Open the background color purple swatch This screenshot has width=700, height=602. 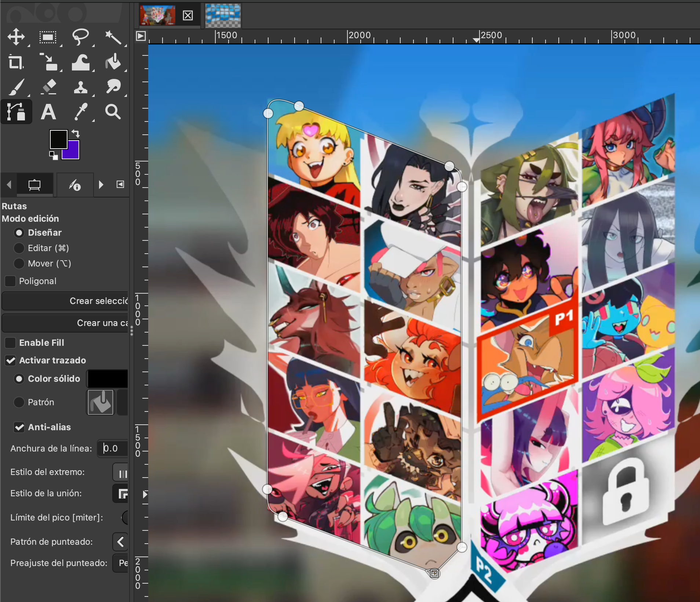click(73, 153)
